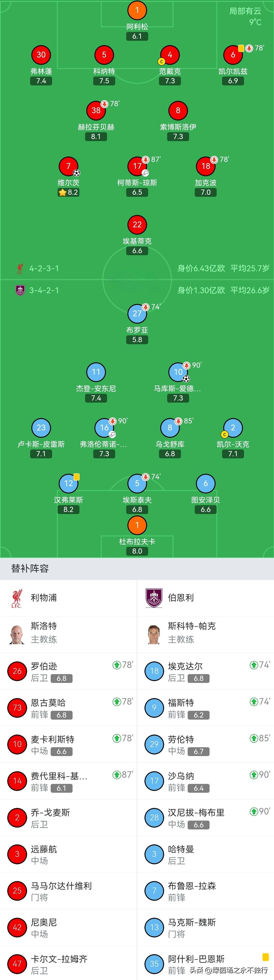Tap the yellow card on 汉弗莱斯
The image size is (274, 980).
[x=76, y=477]
